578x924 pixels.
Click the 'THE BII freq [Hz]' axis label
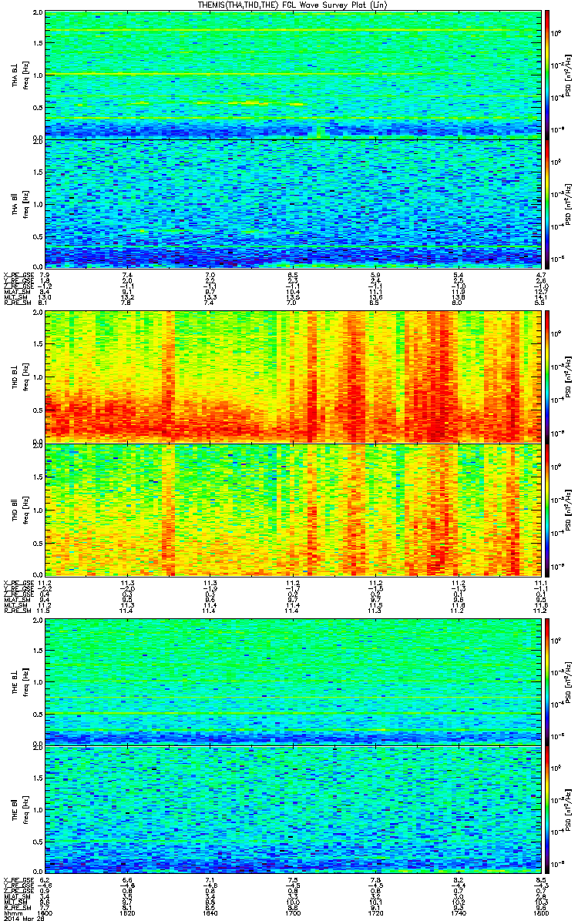[18, 811]
